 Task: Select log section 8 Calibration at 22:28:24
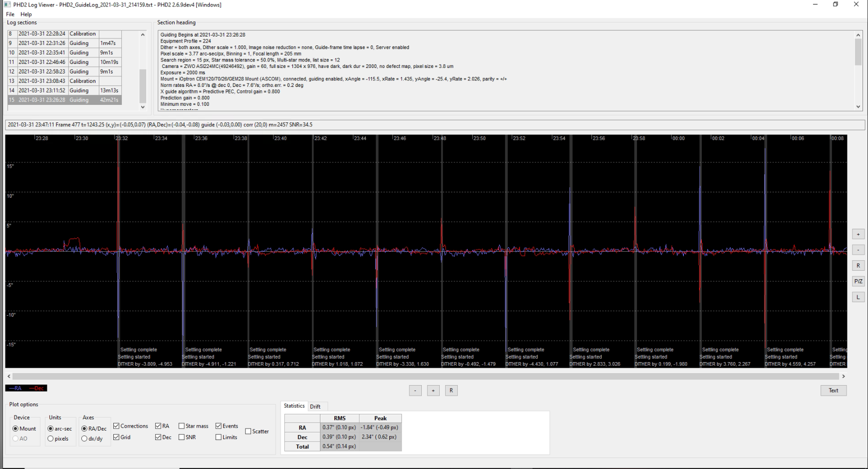pyautogui.click(x=64, y=34)
